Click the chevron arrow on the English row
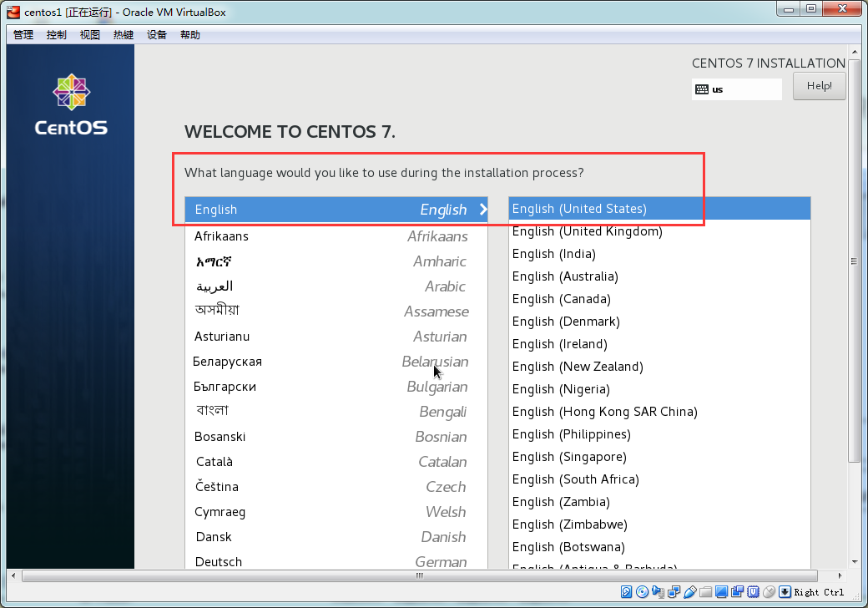The width and height of the screenshot is (868, 608). click(483, 210)
